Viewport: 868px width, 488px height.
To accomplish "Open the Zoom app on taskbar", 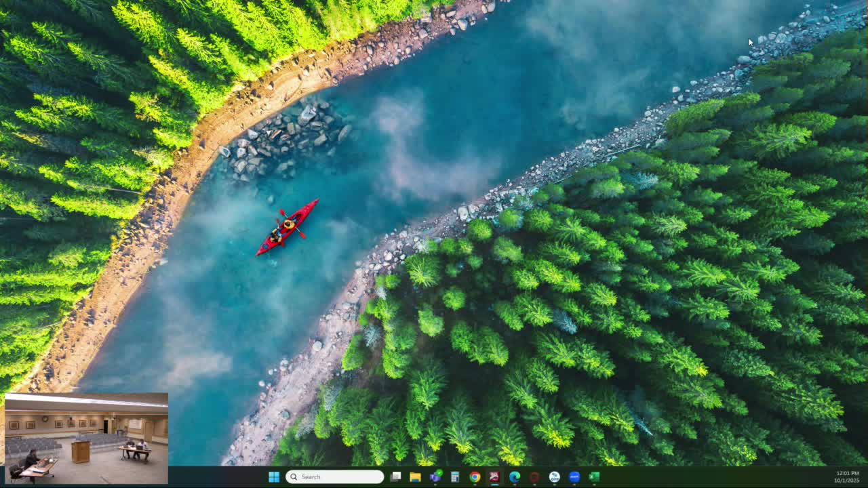I will [x=574, y=477].
